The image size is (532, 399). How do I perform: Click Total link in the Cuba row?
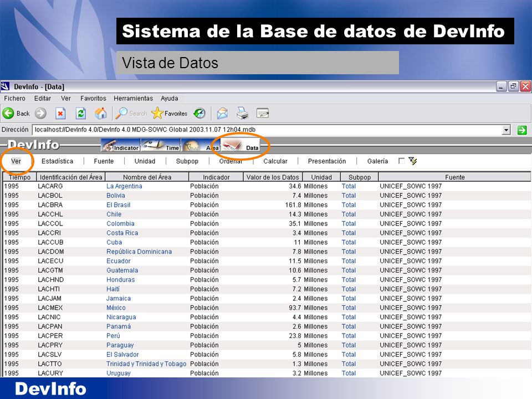pyautogui.click(x=349, y=242)
